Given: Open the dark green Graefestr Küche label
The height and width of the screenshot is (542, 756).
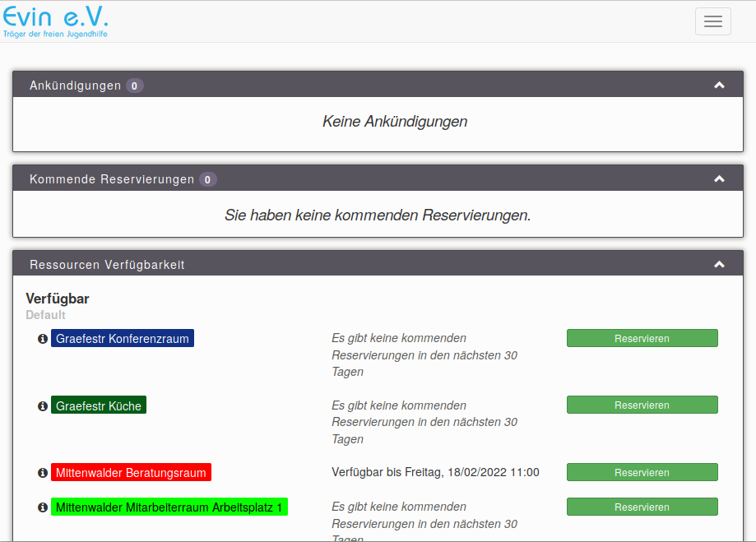Looking at the screenshot, I should 99,406.
